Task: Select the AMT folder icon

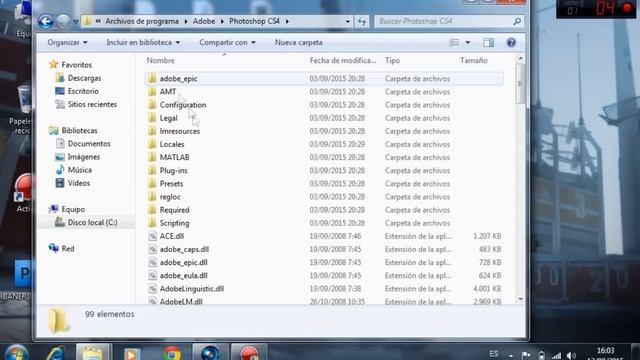Action: click(152, 91)
